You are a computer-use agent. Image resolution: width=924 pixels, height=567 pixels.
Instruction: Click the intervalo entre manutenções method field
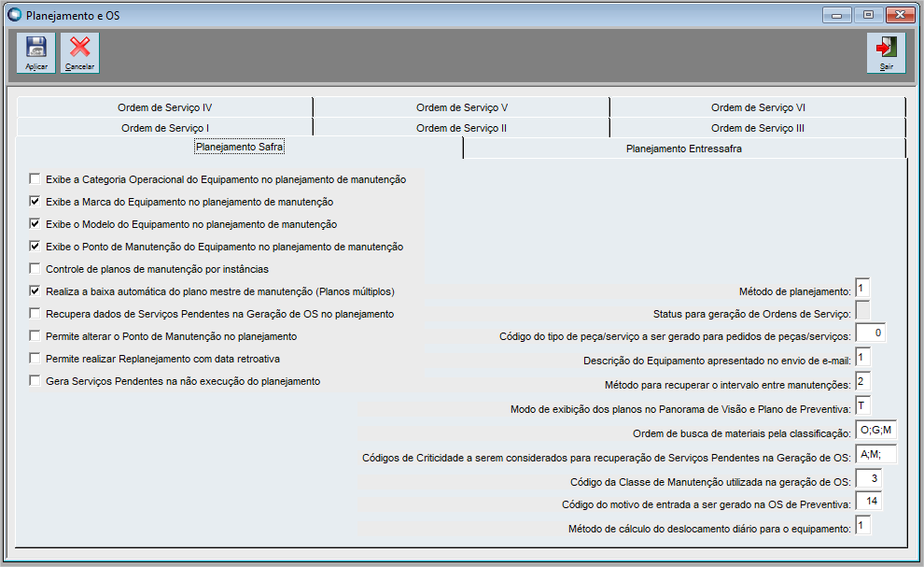pyautogui.click(x=862, y=382)
